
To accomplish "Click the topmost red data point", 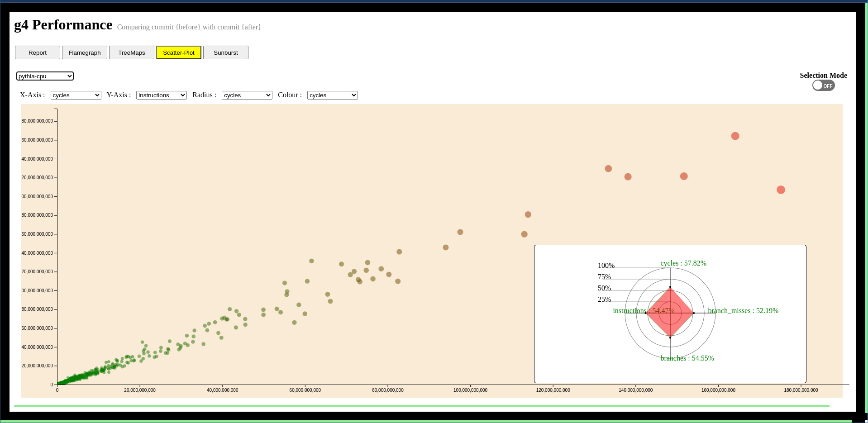I will coord(735,136).
